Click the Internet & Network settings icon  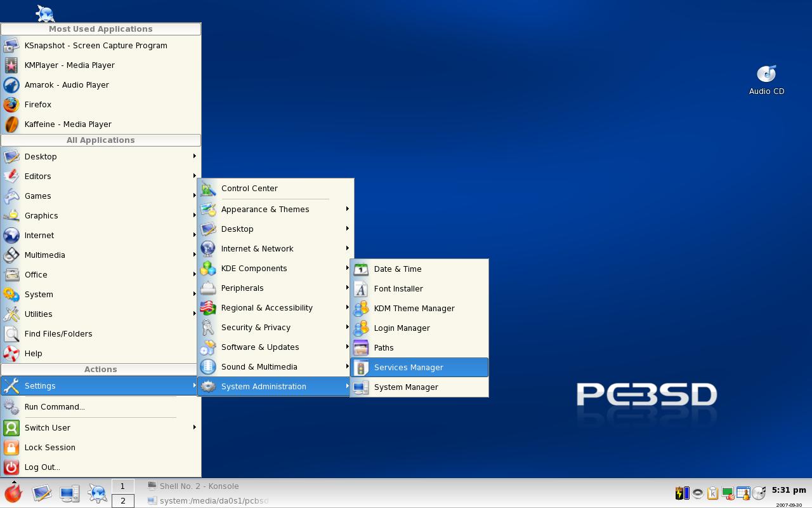coord(208,248)
